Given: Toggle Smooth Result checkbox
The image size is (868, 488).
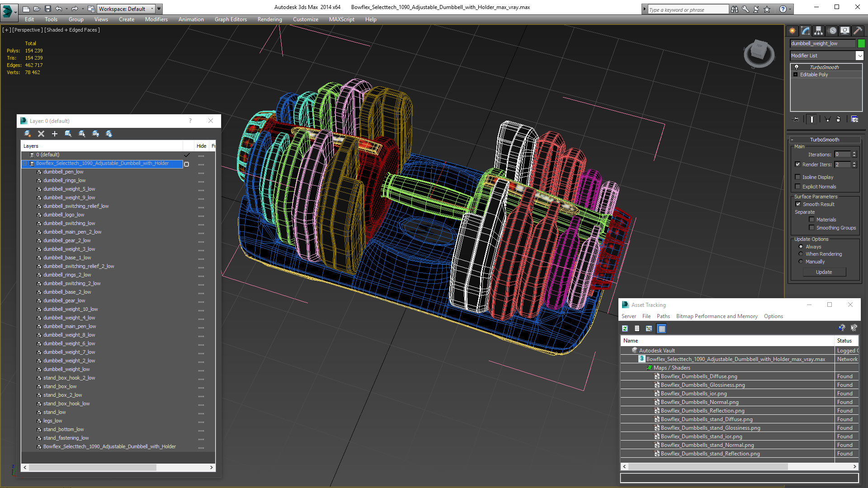Looking at the screenshot, I should click(798, 204).
